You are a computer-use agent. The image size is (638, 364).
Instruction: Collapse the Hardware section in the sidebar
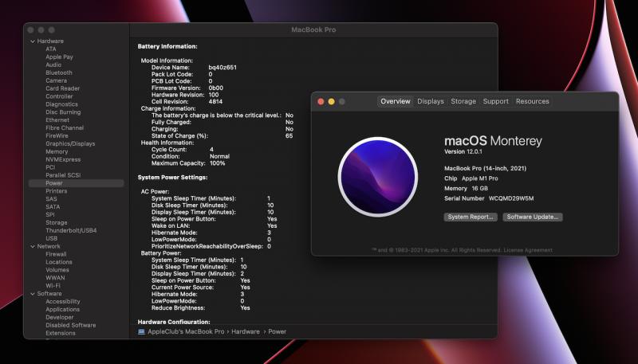[x=33, y=41]
